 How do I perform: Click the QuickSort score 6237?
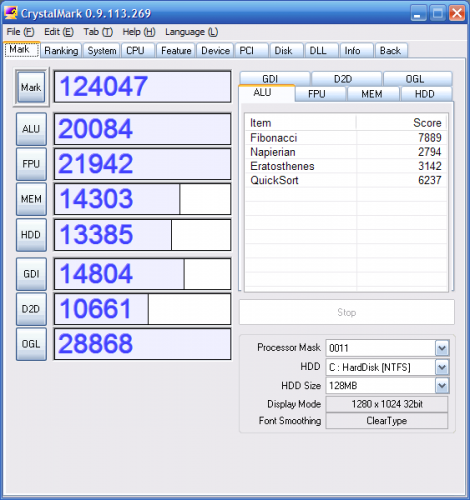click(x=430, y=180)
